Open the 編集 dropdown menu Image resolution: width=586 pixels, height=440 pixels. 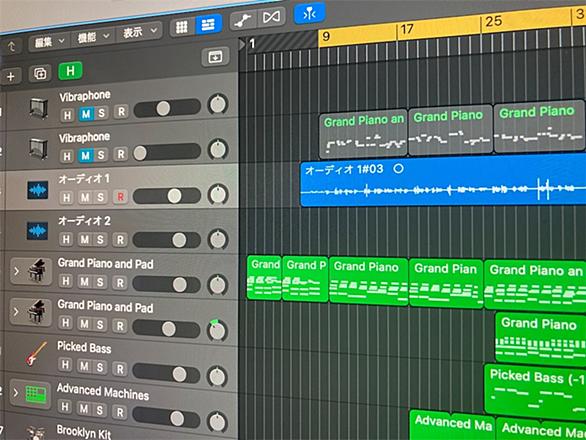pyautogui.click(x=49, y=42)
